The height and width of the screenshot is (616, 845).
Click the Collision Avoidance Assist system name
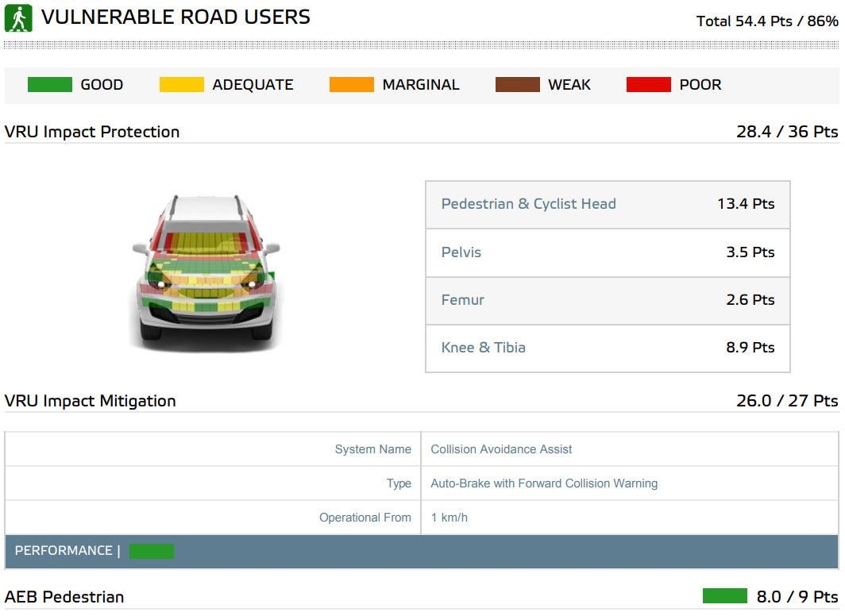[501, 449]
